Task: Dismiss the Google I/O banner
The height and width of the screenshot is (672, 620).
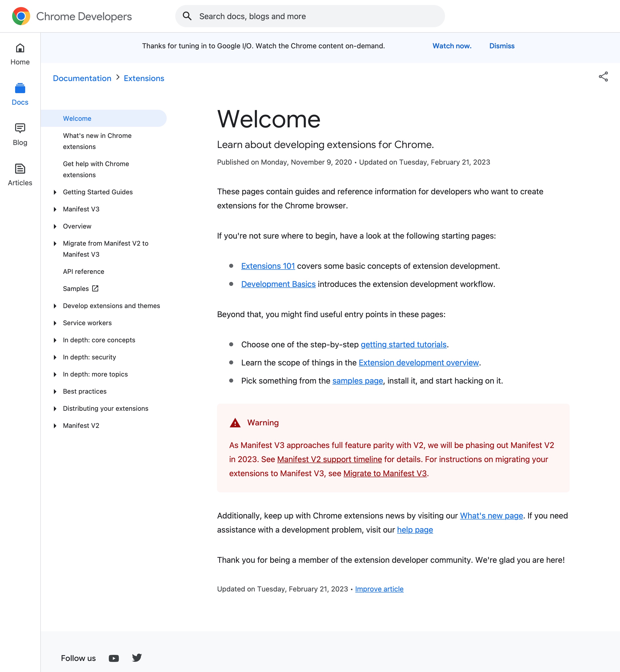Action: pos(502,46)
